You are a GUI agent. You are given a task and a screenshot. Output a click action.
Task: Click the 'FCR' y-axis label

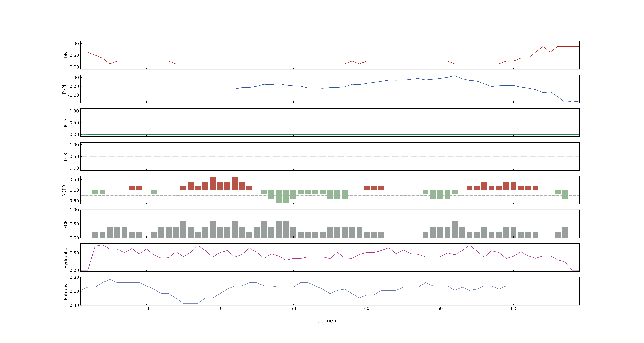(66, 224)
